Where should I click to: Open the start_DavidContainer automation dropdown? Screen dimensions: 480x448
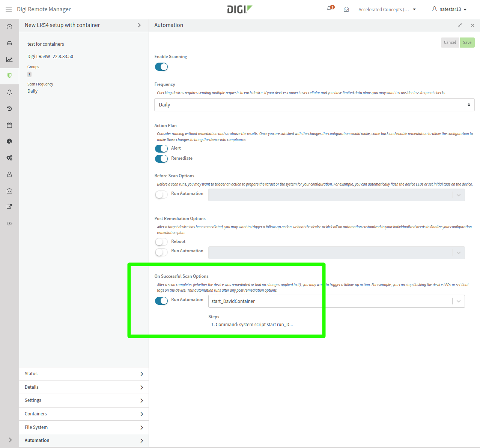coord(337,301)
